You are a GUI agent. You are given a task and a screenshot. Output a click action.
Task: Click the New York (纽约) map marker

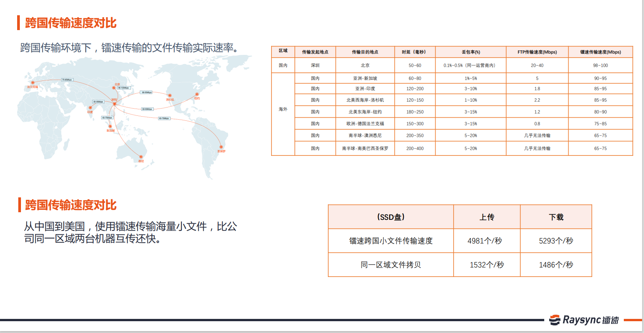click(x=197, y=94)
